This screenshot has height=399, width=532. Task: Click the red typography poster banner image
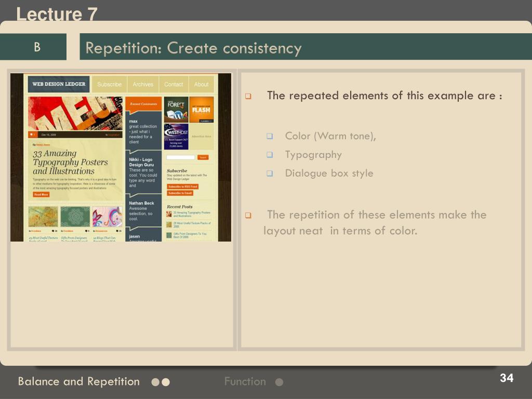pos(75,114)
